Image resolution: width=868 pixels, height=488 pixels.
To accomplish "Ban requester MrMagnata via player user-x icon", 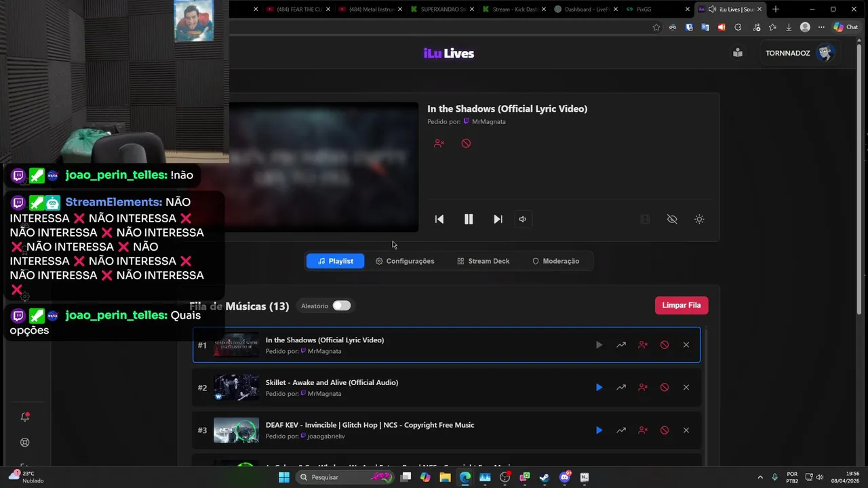I will [x=439, y=143].
